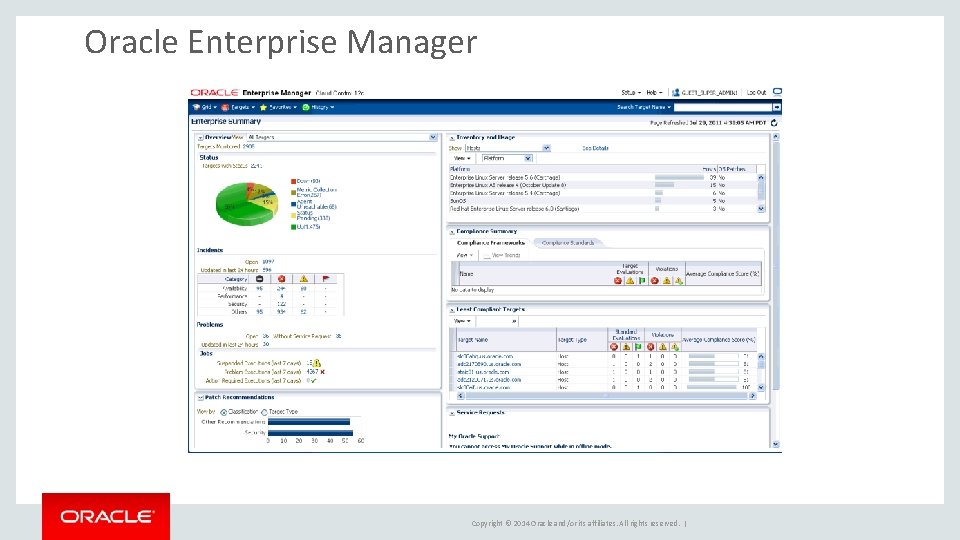
Task: Click the View Trends button
Action: pos(501,255)
